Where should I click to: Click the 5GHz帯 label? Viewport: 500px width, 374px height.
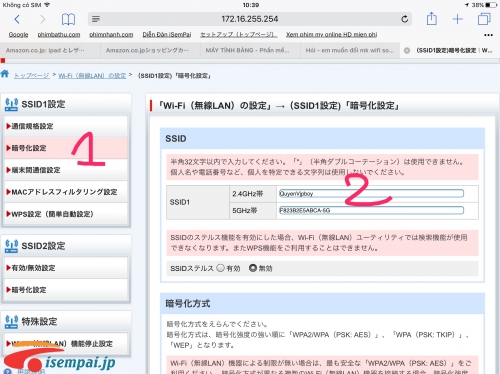245,210
